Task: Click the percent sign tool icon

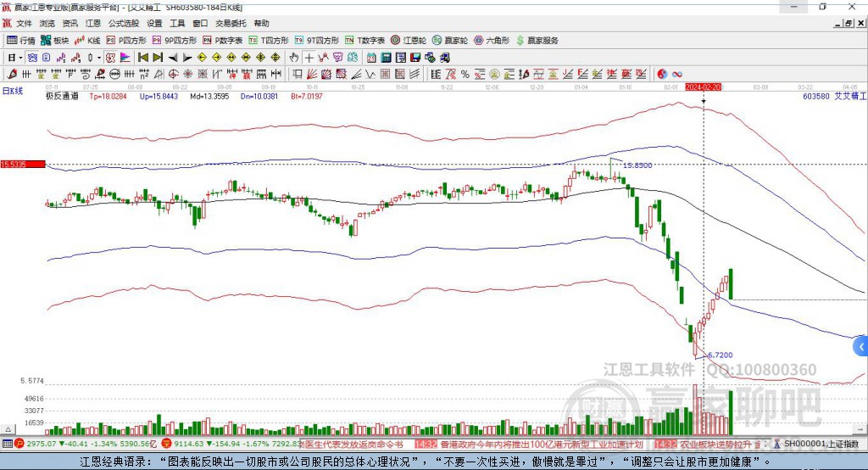Action: click(465, 75)
